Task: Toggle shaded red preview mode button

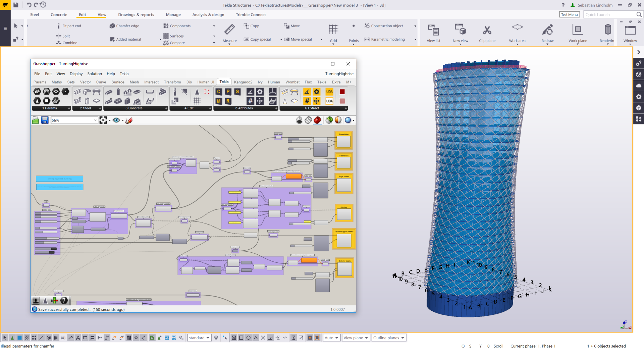Action: click(317, 120)
